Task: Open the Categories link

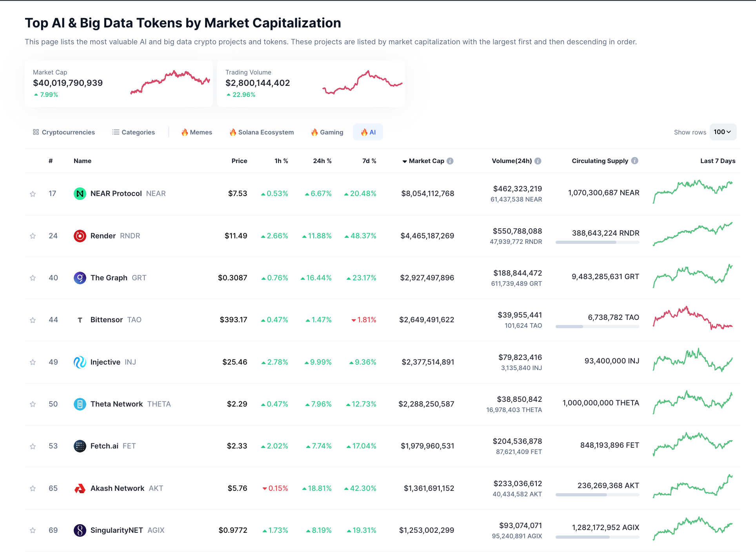Action: click(134, 133)
